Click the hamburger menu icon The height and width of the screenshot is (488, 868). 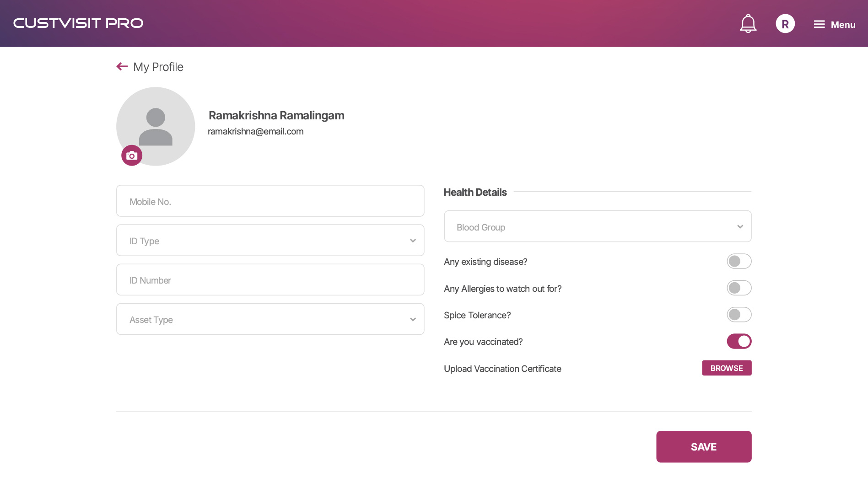819,25
